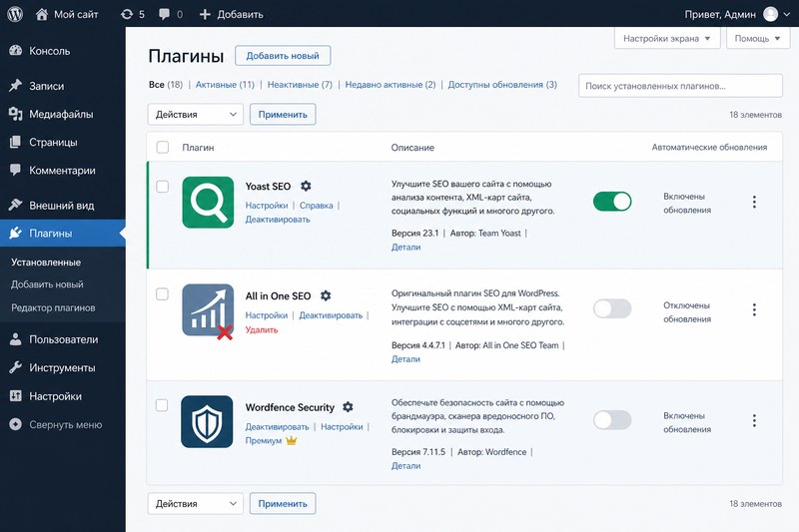Click the Добавить новый button near title
This screenshot has width=799, height=532.
click(283, 56)
